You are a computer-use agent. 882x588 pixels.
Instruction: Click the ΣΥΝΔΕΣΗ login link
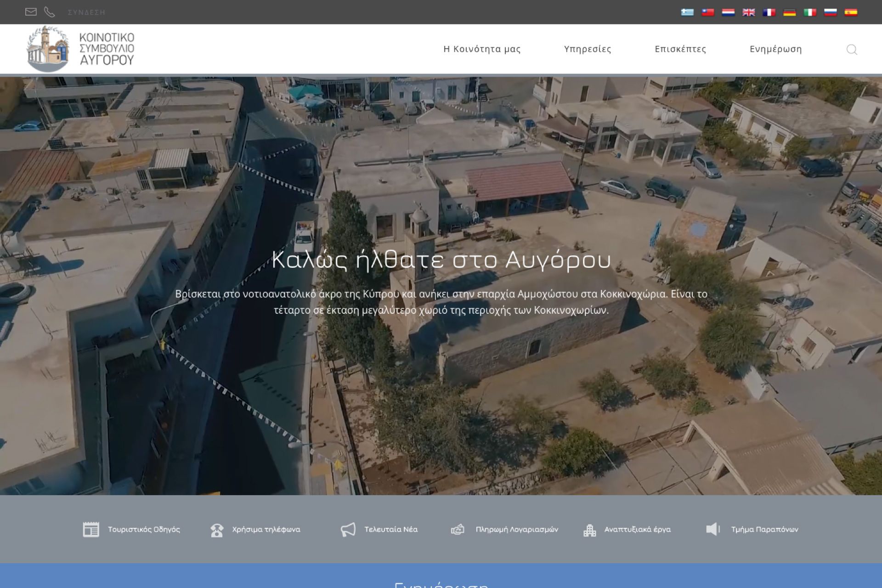coord(86,12)
